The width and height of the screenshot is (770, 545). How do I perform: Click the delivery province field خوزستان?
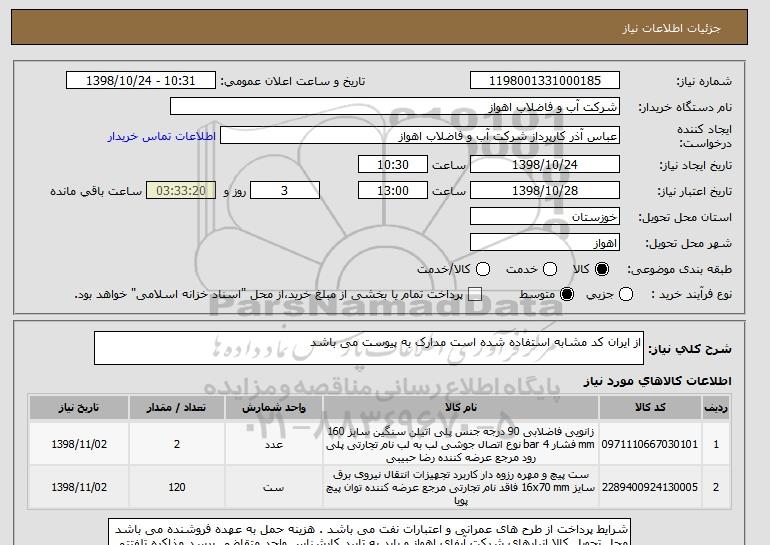tap(545, 217)
